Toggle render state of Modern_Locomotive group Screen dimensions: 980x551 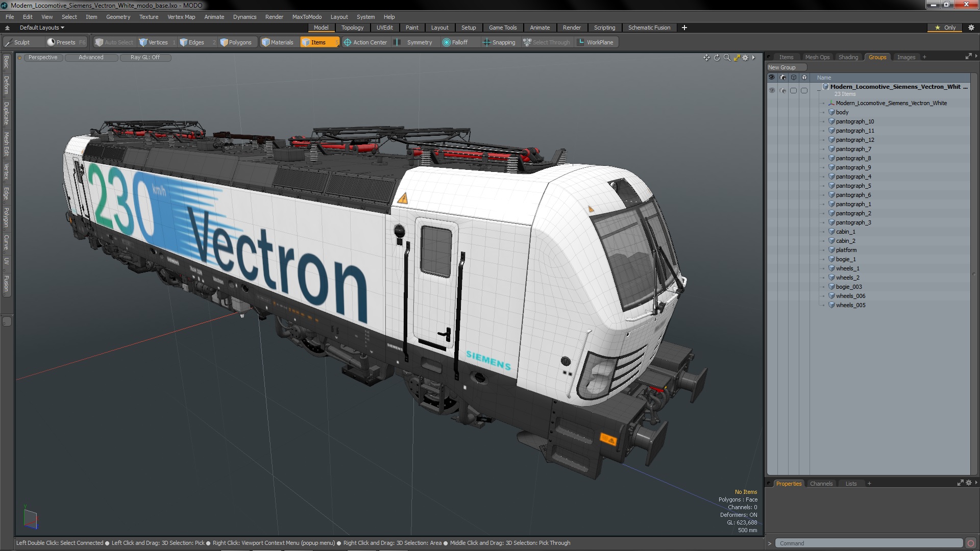click(783, 90)
